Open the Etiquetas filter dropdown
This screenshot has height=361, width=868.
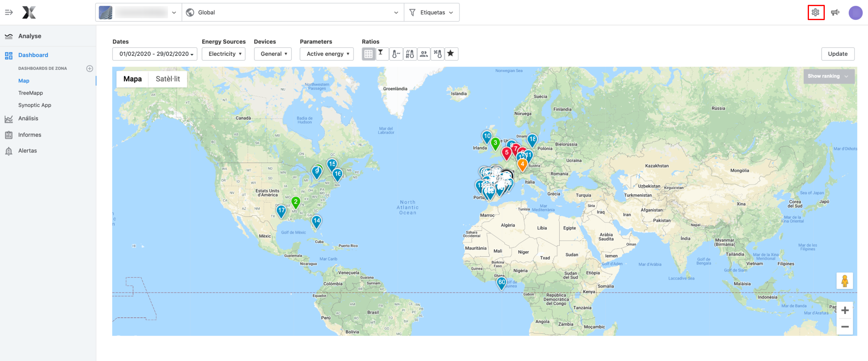point(432,12)
